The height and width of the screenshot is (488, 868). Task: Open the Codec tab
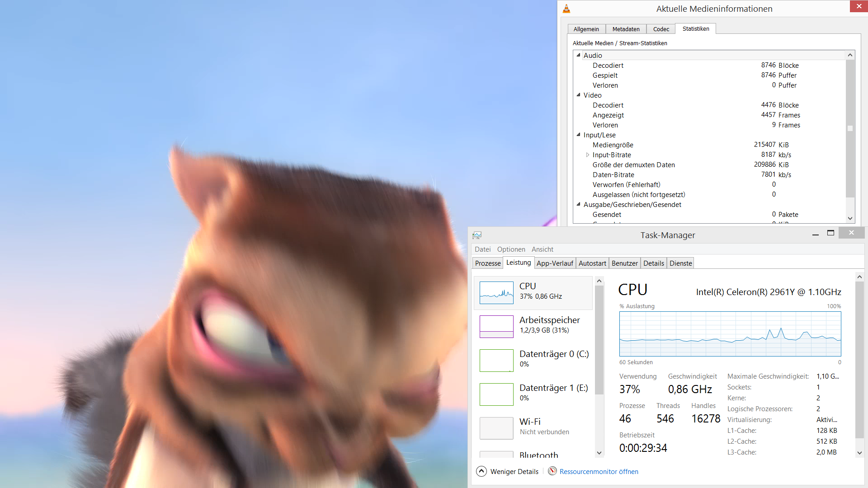pos(661,29)
